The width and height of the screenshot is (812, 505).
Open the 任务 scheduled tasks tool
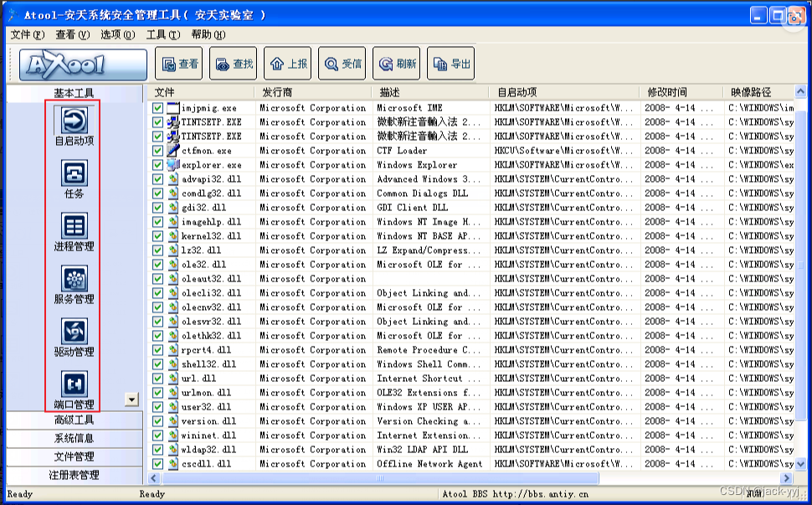(x=74, y=179)
